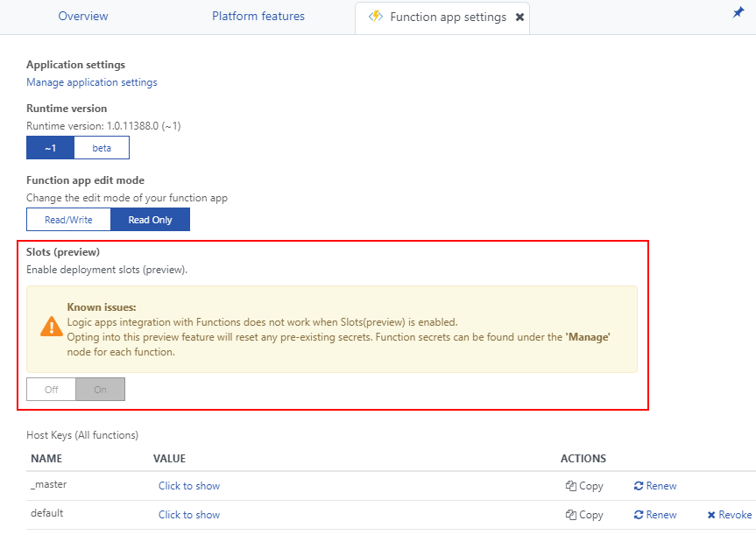Click renew icon for default key

[x=639, y=515]
